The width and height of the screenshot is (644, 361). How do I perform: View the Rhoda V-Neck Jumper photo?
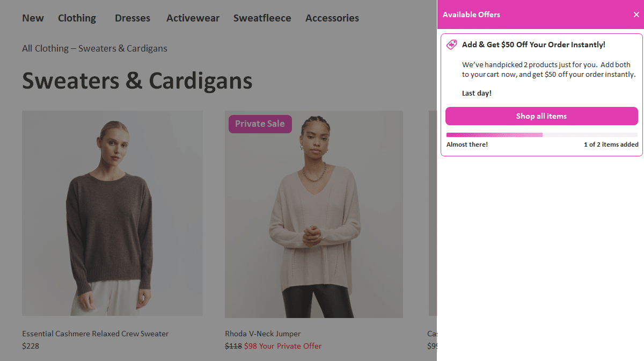313,213
